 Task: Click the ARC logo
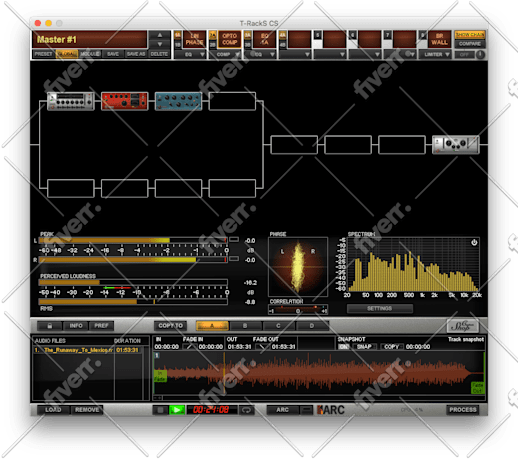click(x=331, y=410)
